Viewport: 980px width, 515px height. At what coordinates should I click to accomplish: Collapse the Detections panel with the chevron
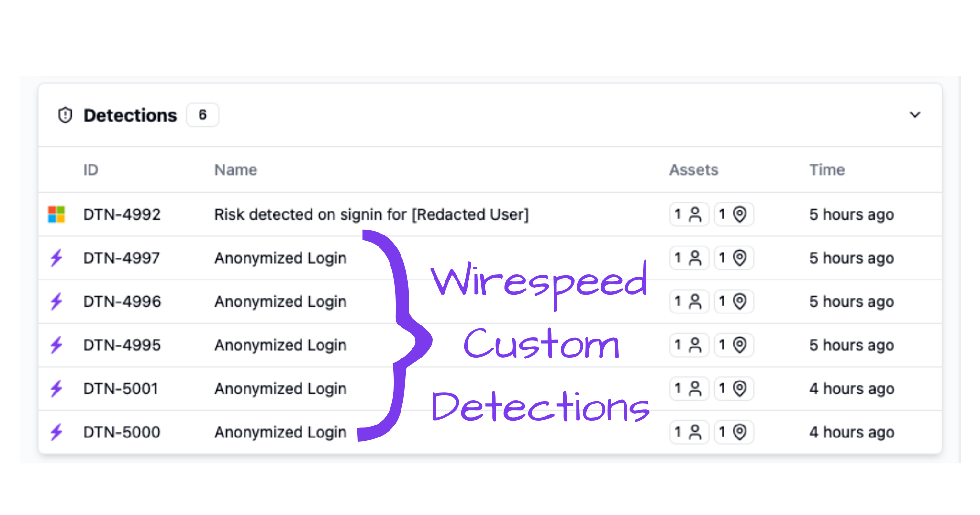(x=915, y=115)
